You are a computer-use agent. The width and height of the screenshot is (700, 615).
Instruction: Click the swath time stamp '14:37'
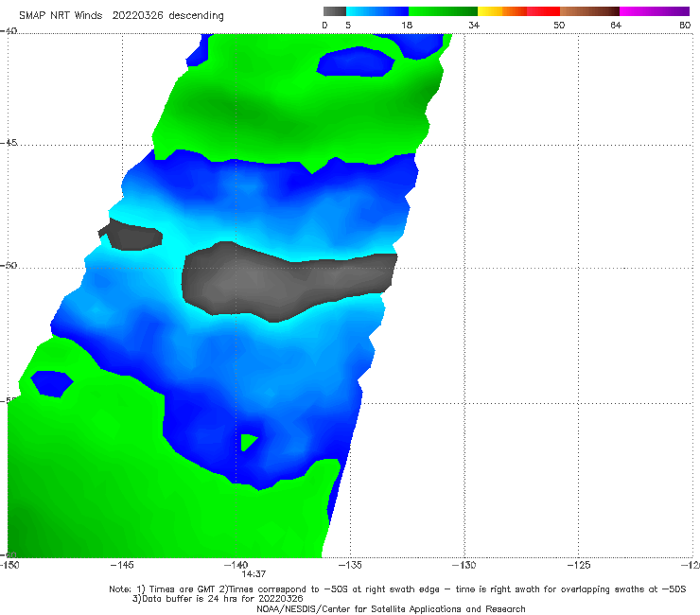pyautogui.click(x=254, y=574)
